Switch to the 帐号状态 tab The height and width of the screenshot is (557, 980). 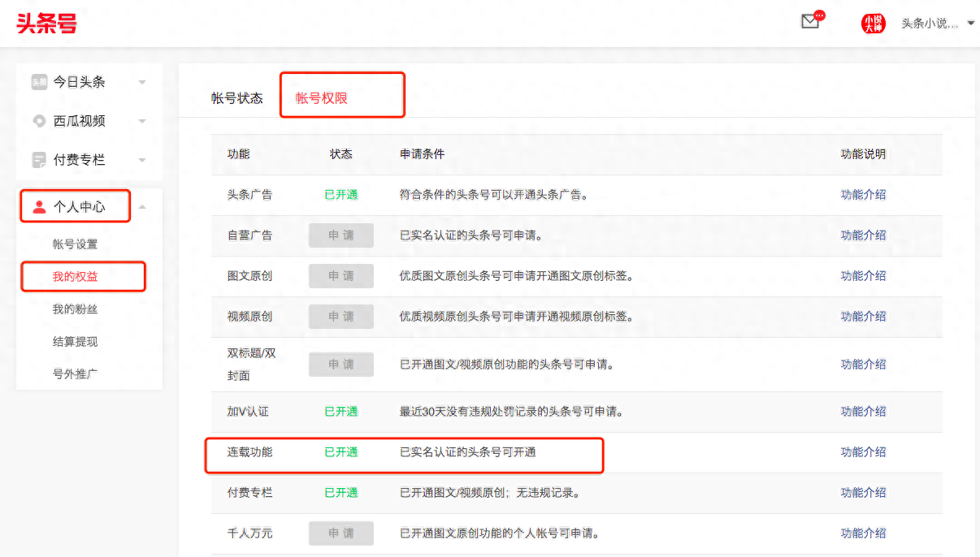(236, 98)
